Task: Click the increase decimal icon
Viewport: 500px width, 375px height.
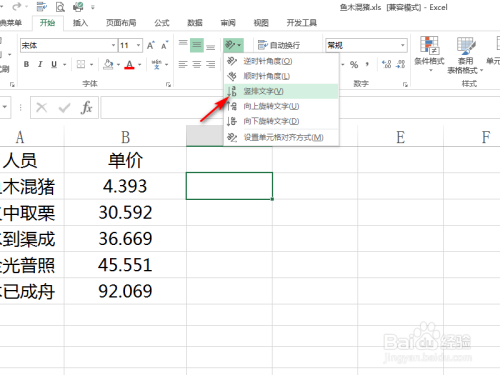Action: pyautogui.click(x=387, y=64)
